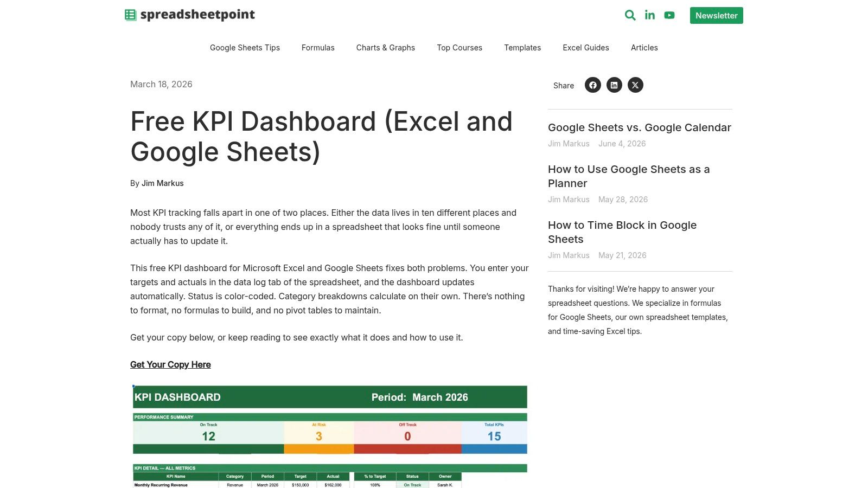
Task: Open Articles in navigation
Action: 644,48
